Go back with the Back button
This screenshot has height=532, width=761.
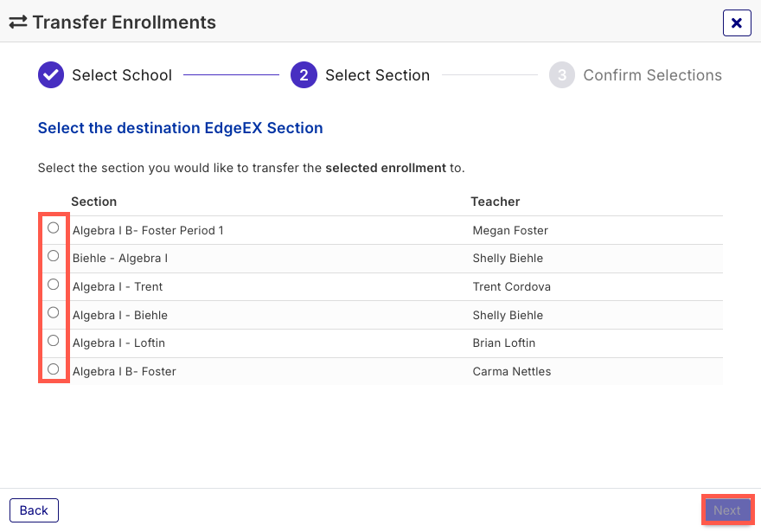34,510
